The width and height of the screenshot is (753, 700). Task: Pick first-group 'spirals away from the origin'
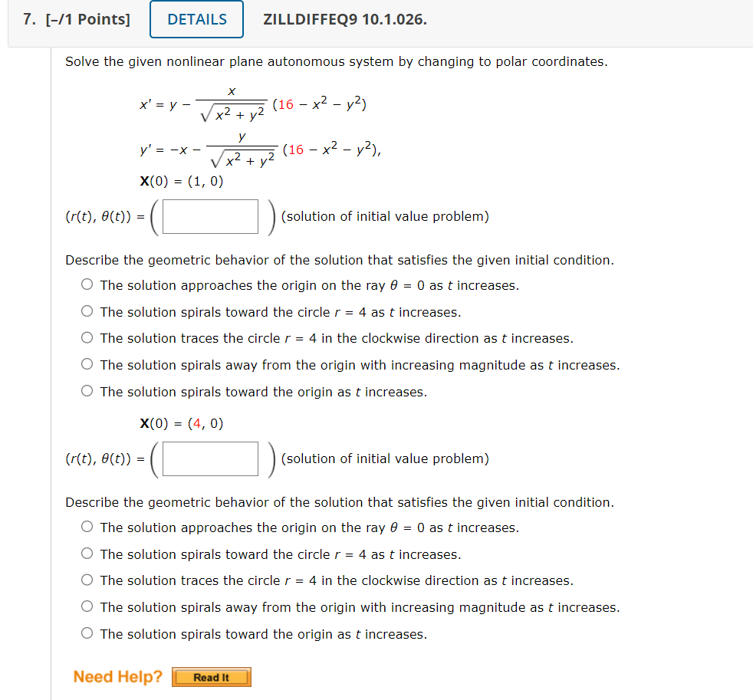pyautogui.click(x=87, y=364)
